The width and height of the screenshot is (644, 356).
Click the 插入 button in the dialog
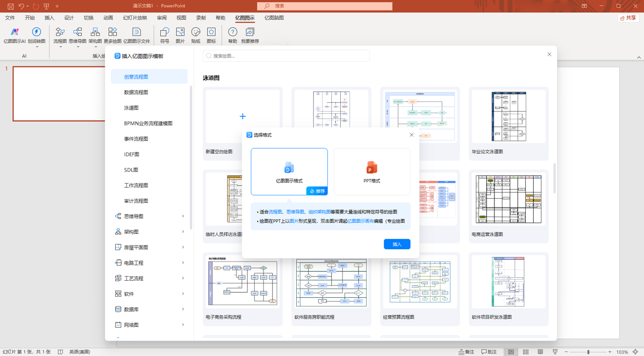tap(397, 244)
